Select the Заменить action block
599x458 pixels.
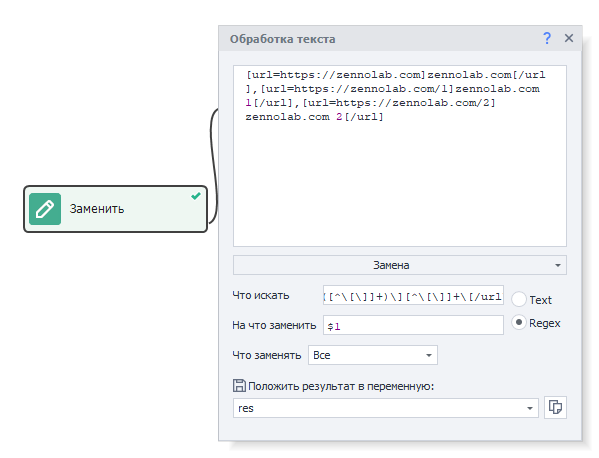[x=115, y=209]
